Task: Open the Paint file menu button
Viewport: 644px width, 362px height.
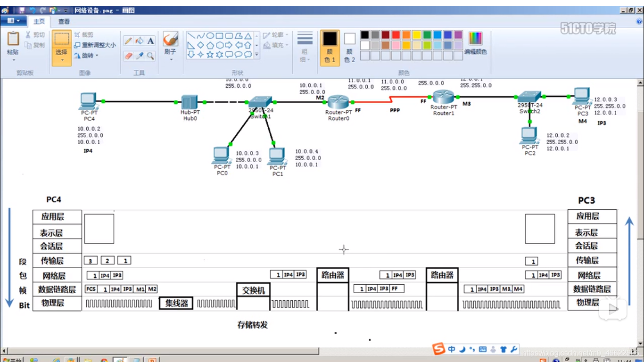Action: [x=13, y=21]
